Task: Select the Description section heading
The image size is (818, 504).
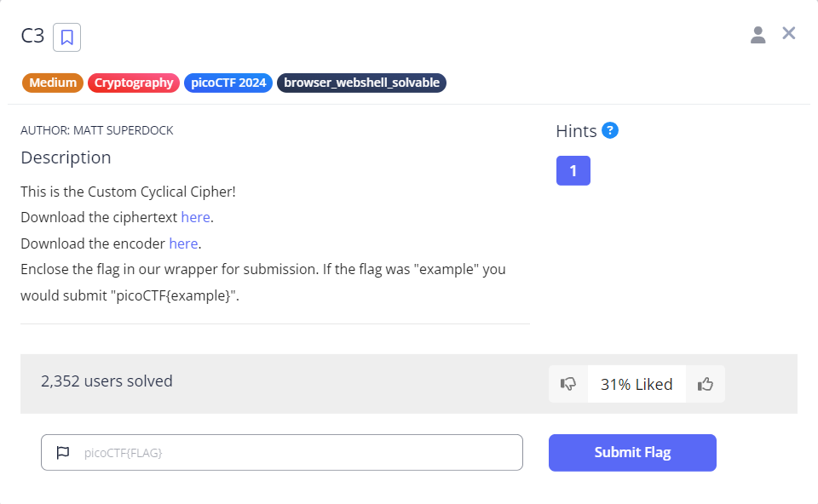Action: click(x=66, y=157)
